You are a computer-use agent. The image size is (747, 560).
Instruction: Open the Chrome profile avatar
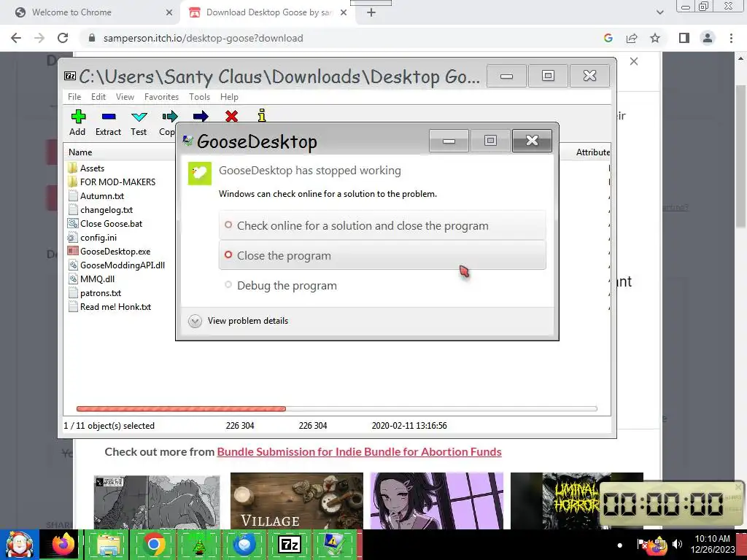pos(708,38)
